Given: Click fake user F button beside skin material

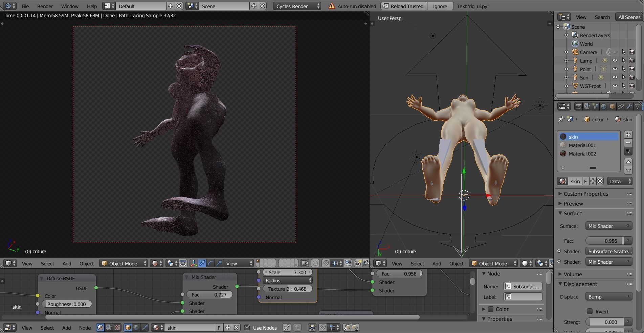Looking at the screenshot, I should tap(585, 182).
